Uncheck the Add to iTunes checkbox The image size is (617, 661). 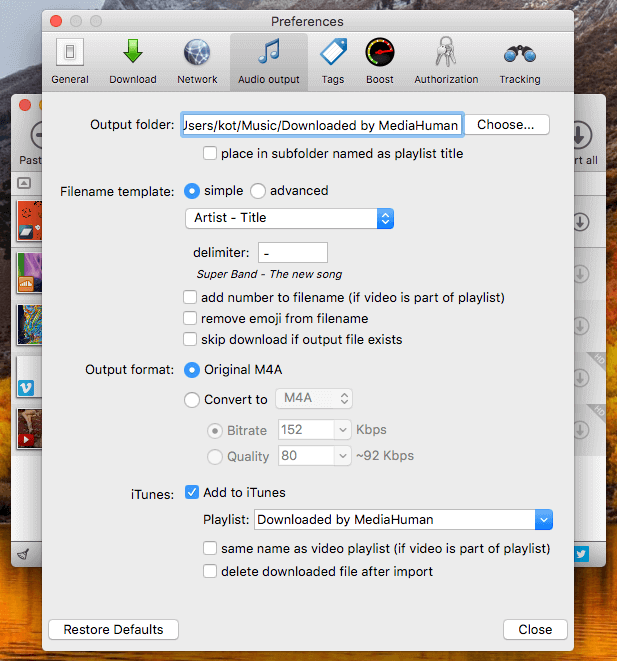pos(192,492)
